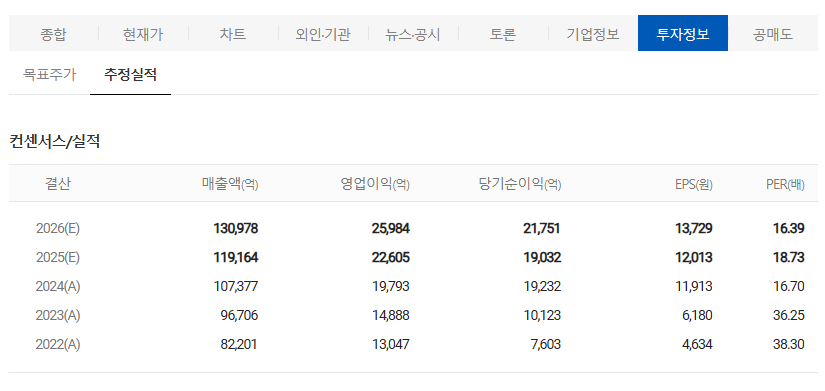Click operating profit value 14,888
The width and height of the screenshot is (825, 391).
390,315
